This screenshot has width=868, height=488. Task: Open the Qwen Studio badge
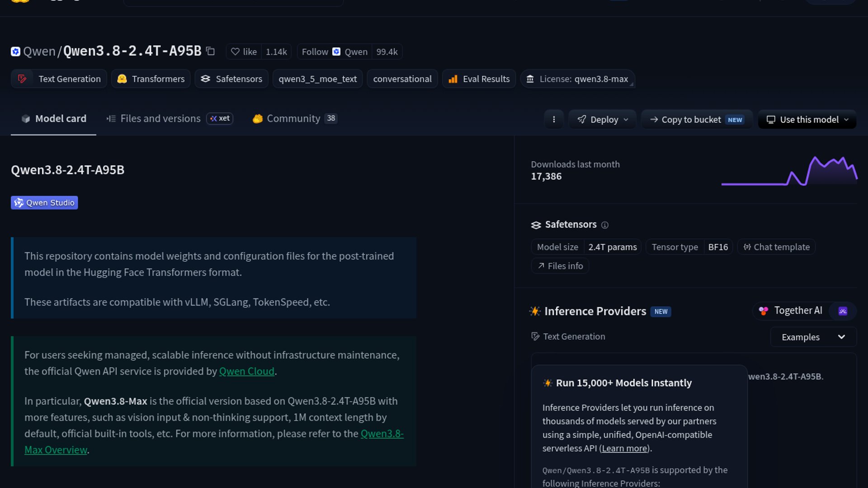44,202
